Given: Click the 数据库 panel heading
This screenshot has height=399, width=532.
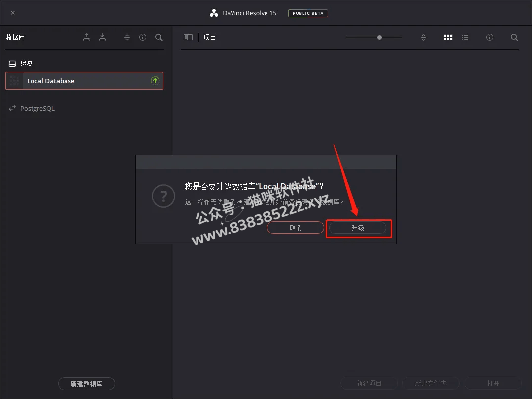Looking at the screenshot, I should click(x=15, y=37).
